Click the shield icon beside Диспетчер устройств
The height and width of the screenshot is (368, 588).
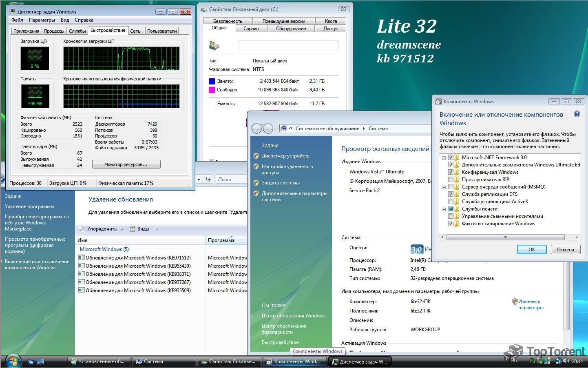point(256,156)
